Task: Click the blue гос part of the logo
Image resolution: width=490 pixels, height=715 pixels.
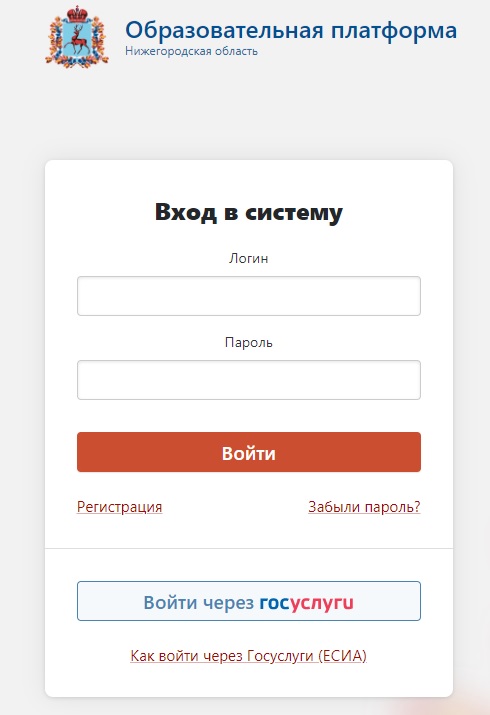Action: click(x=274, y=603)
